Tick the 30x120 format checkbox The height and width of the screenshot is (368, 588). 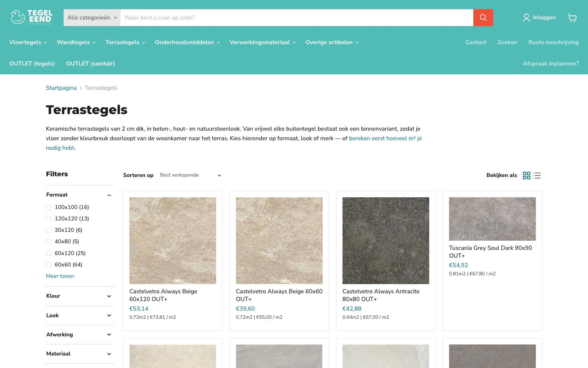point(49,230)
